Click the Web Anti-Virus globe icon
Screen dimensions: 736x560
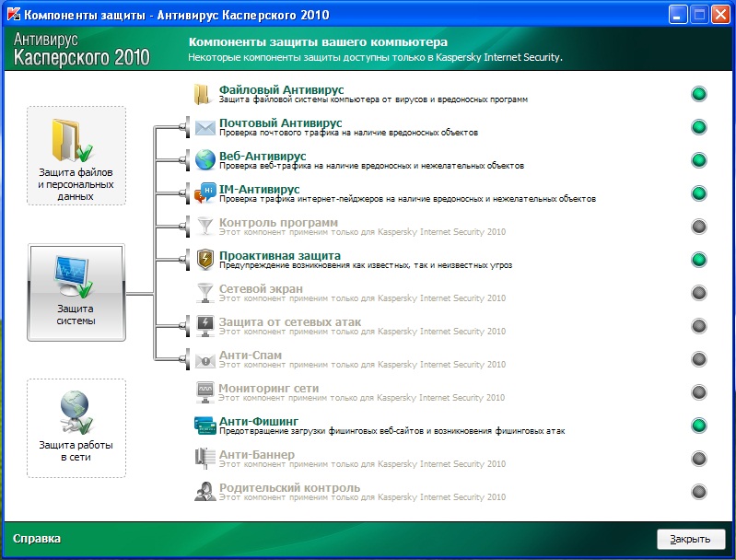[x=205, y=160]
